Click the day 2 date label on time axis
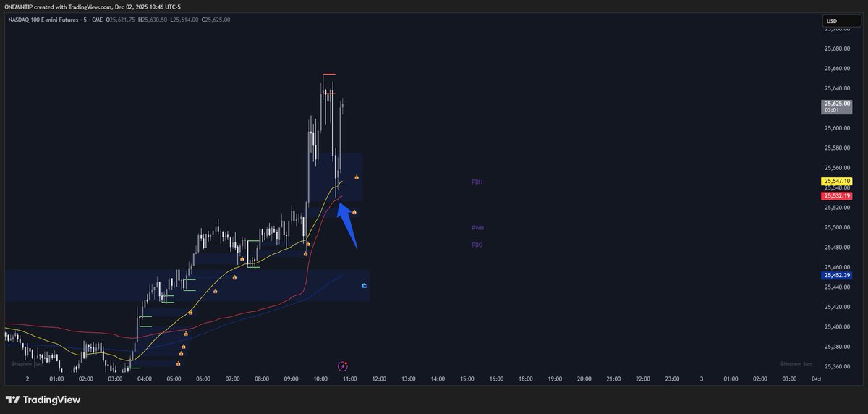 (27, 379)
